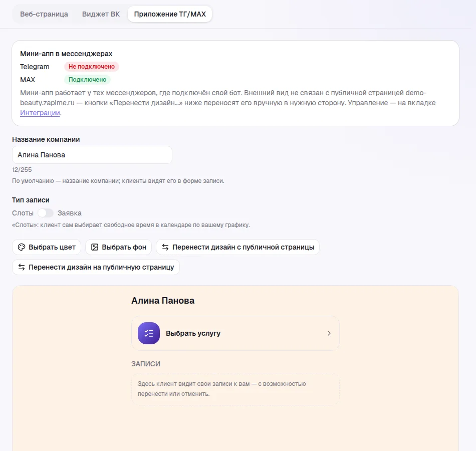Click swap arrows icon on Перенести дизайн с публичной страницы
The width and height of the screenshot is (476, 451).
click(x=165, y=247)
